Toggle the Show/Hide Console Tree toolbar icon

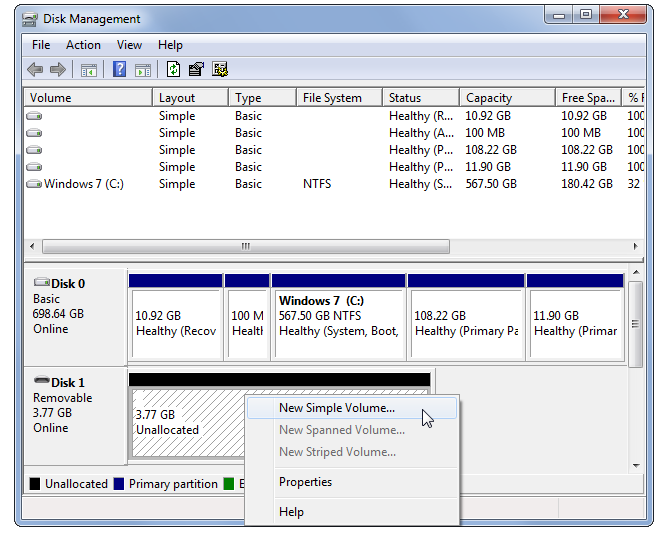89,70
